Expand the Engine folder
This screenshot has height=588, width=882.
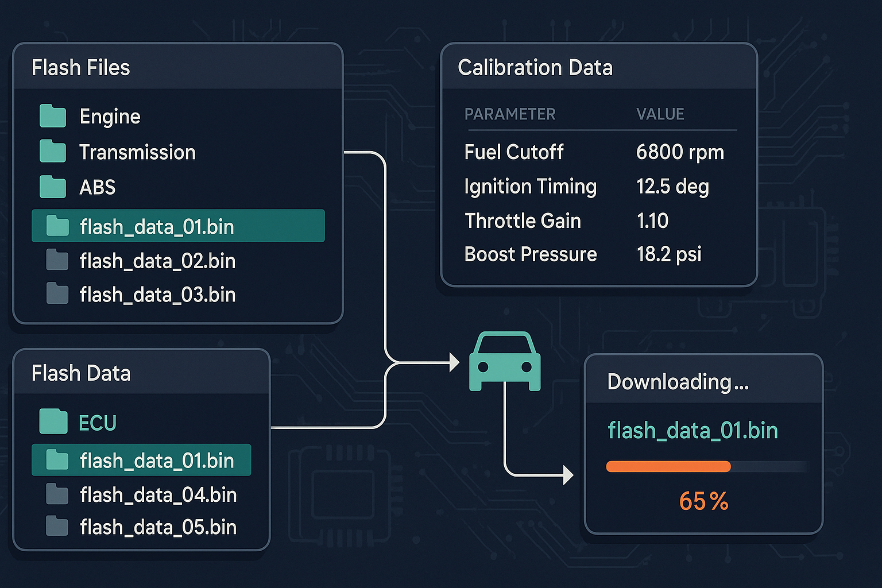tap(109, 115)
